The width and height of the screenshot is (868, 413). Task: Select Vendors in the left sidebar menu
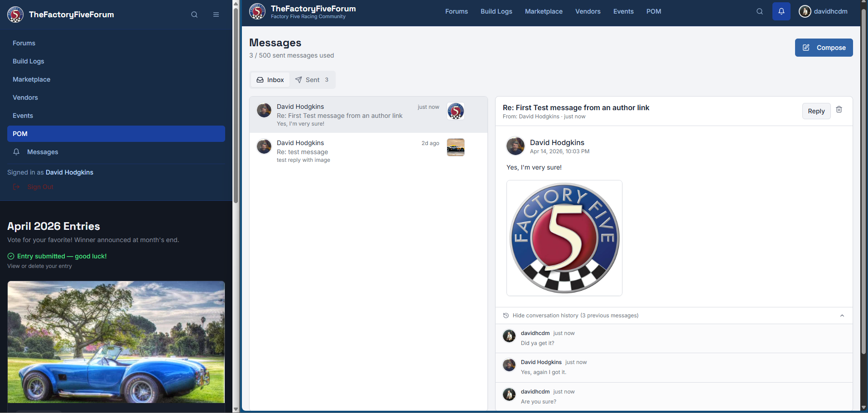point(116,97)
